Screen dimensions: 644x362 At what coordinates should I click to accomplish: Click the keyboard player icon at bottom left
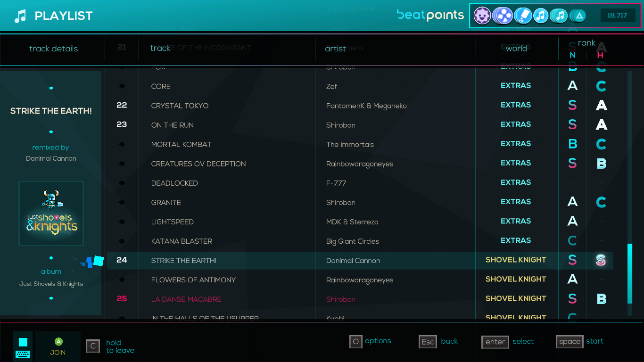click(23, 347)
